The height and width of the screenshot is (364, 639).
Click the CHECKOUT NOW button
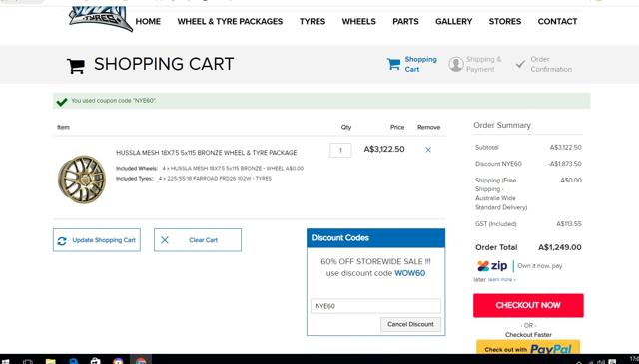pos(528,305)
